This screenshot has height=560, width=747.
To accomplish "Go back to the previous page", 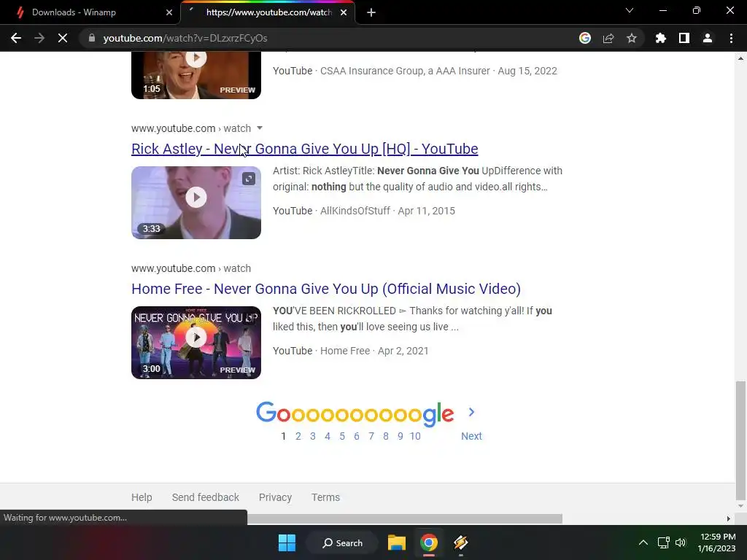I will 16,38.
